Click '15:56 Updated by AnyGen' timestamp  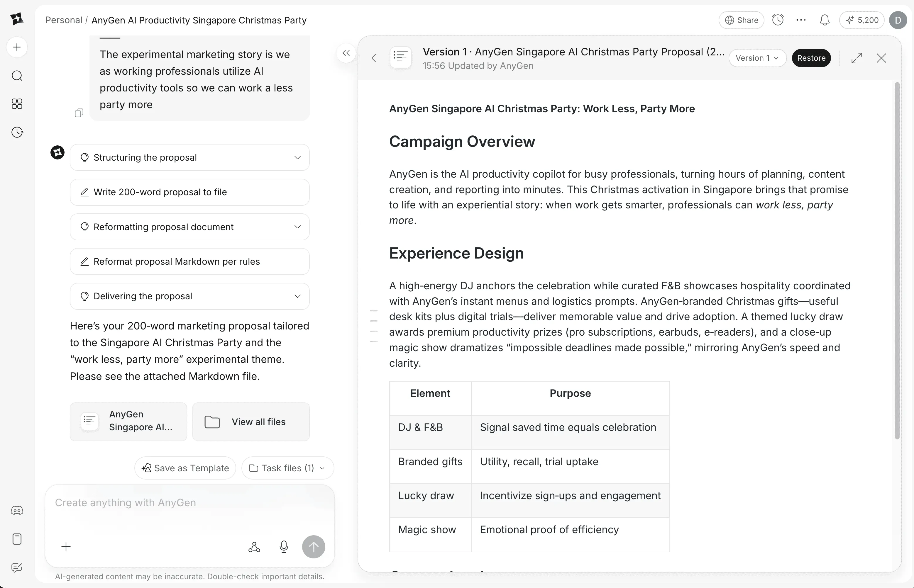[x=478, y=66]
